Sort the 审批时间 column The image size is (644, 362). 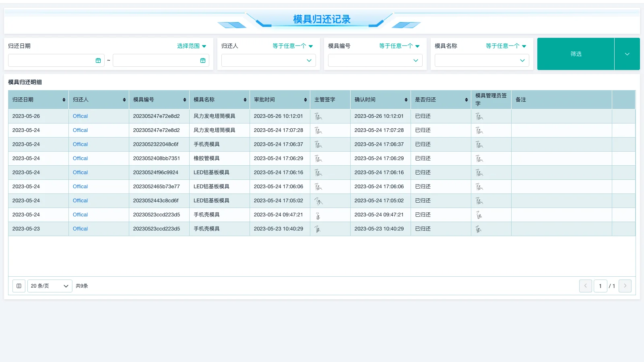(305, 99)
